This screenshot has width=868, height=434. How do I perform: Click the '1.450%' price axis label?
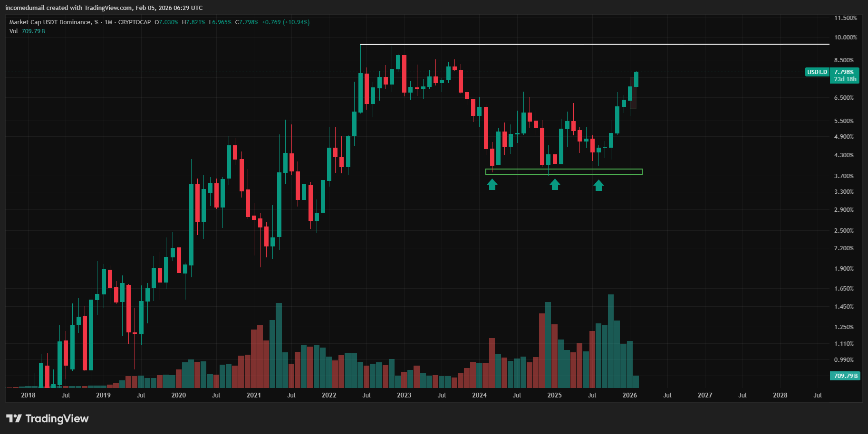(x=844, y=307)
